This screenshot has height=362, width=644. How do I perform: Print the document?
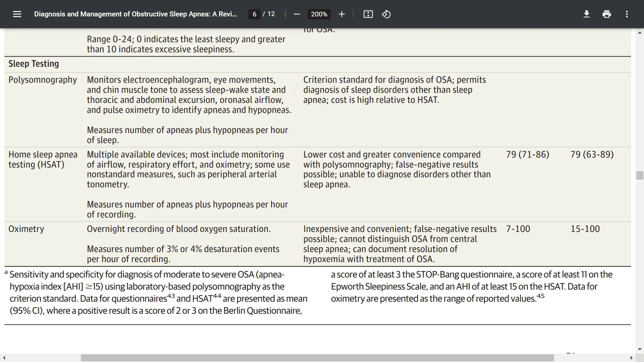(606, 14)
